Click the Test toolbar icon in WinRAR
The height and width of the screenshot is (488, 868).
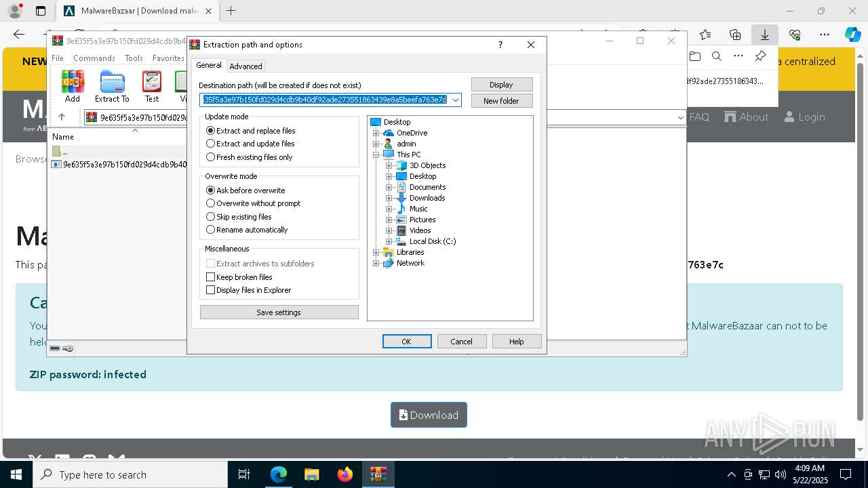(152, 86)
